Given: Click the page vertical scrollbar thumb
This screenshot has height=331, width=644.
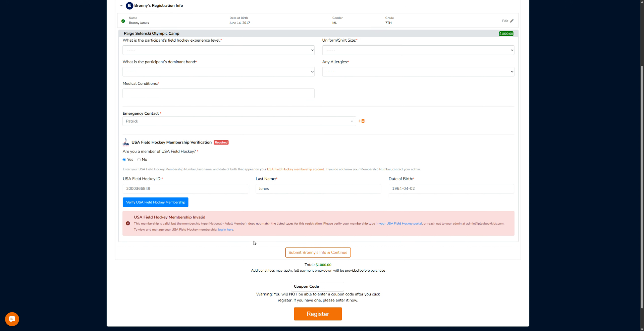Looking at the screenshot, I should [642, 187].
